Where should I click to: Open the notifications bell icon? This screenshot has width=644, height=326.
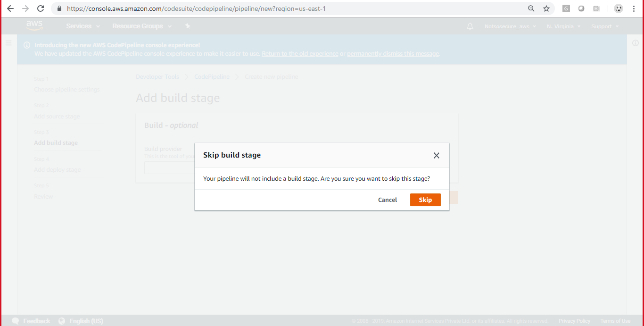point(470,26)
